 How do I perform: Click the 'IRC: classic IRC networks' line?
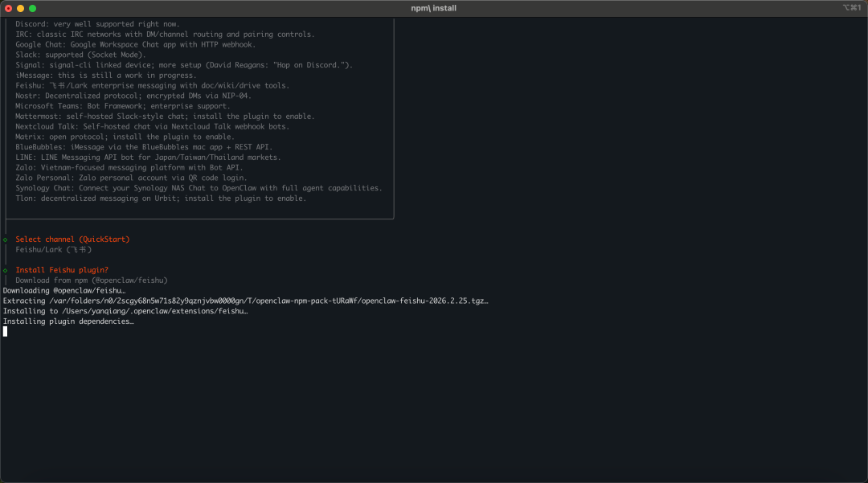[x=165, y=35]
